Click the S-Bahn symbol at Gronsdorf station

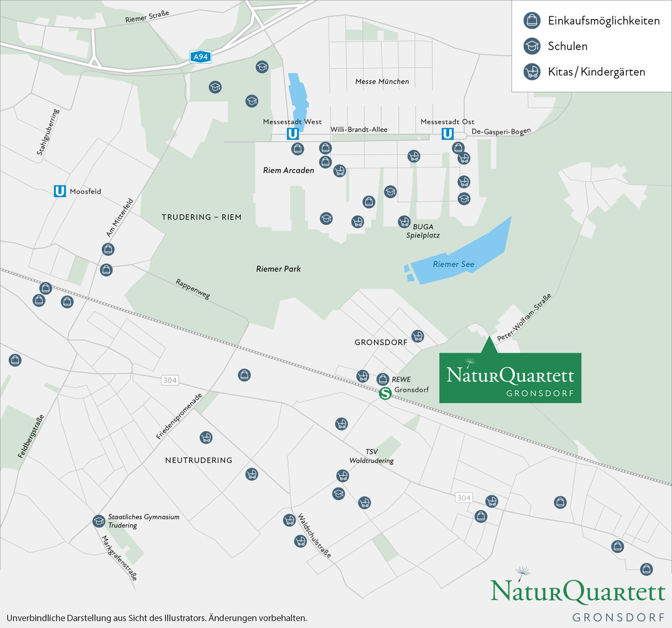[385, 392]
